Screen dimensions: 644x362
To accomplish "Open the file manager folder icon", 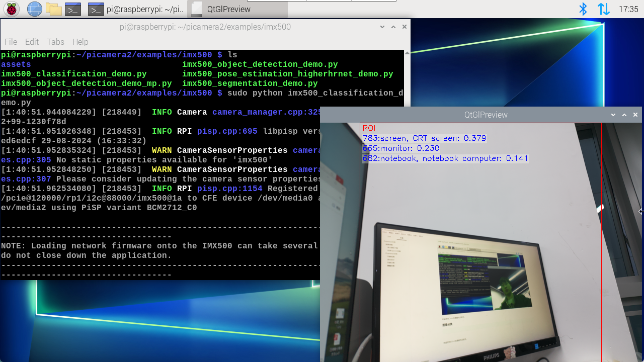I will 53,9.
